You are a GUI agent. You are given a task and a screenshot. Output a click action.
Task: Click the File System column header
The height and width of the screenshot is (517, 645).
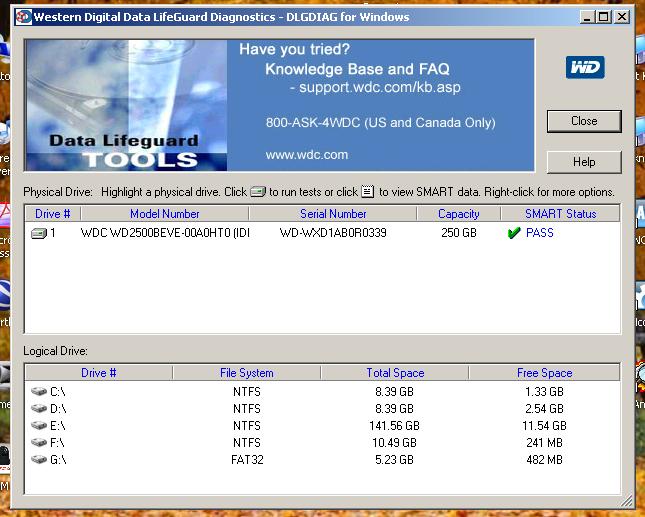(x=246, y=373)
